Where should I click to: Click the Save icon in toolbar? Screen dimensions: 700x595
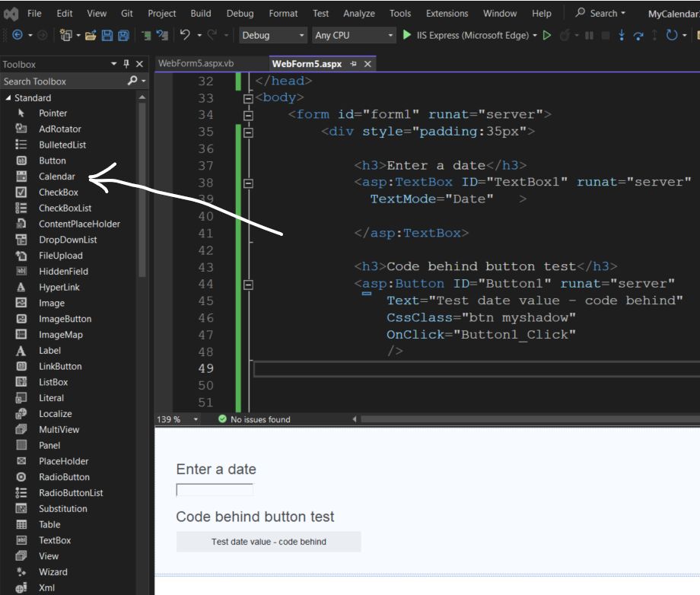[107, 35]
